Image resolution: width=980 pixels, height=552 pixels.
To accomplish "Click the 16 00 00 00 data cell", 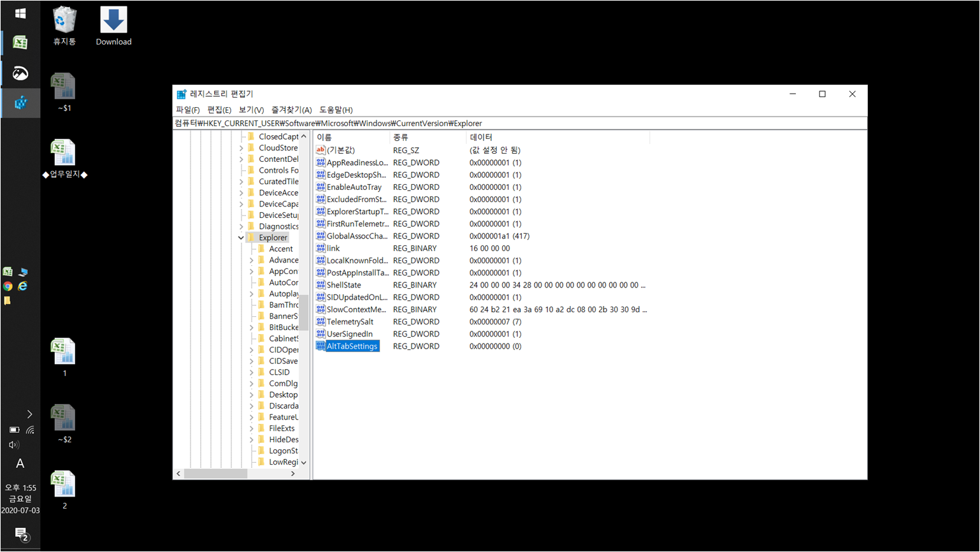I will point(489,248).
